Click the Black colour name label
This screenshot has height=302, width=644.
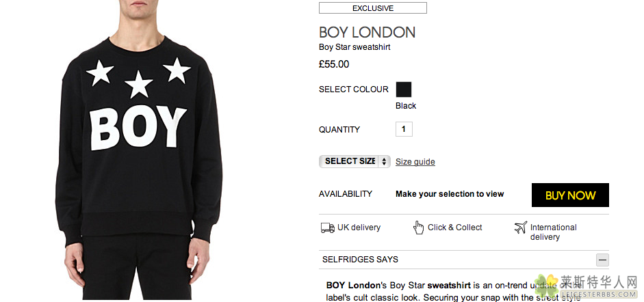tap(406, 106)
